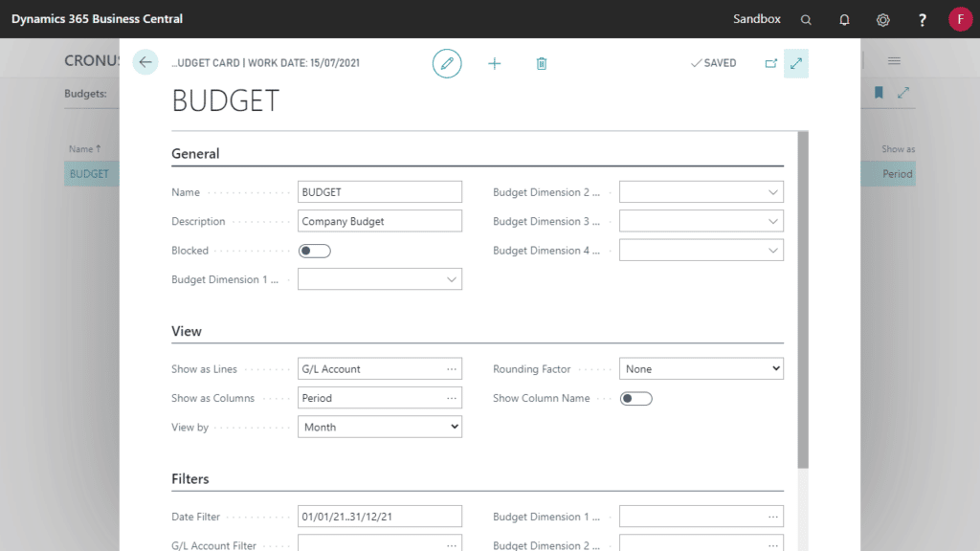Enable Show Column Name

(x=635, y=398)
